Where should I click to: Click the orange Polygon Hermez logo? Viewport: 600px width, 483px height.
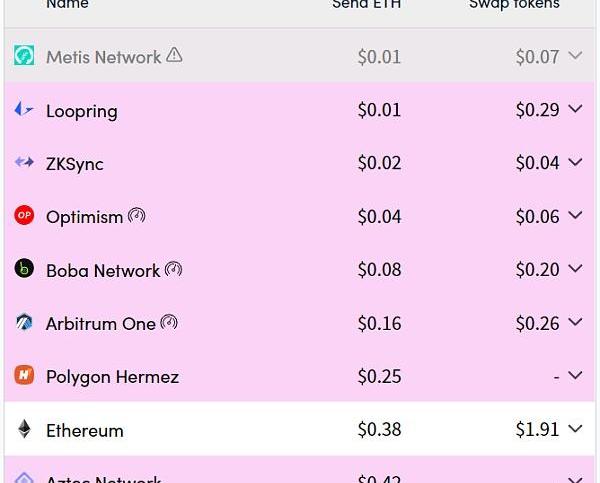pos(24,376)
